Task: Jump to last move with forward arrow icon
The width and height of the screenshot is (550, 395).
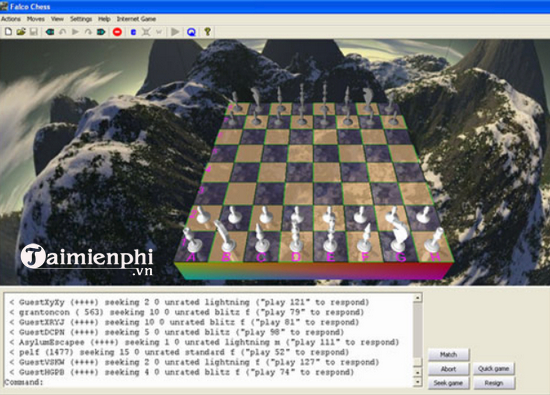Action: tap(101, 32)
